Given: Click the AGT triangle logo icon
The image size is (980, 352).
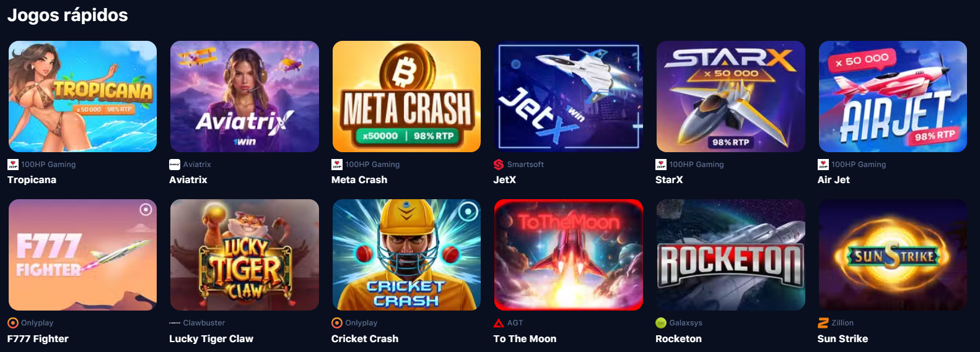Looking at the screenshot, I should pos(499,323).
